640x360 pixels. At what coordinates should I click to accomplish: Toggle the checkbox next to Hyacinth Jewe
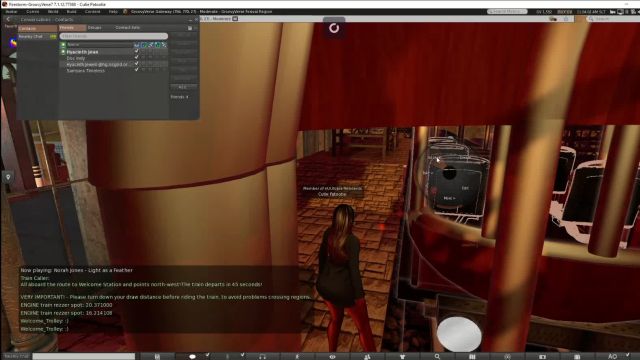[136, 51]
